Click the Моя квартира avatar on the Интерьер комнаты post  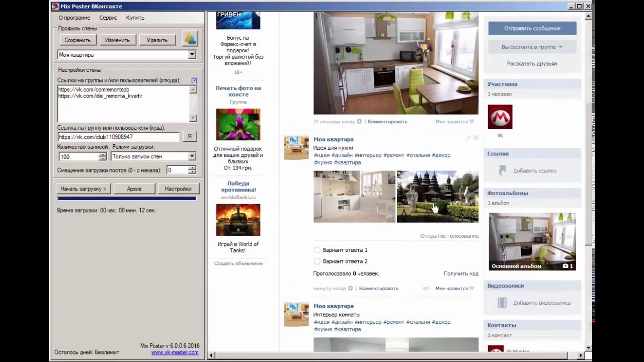click(x=296, y=314)
